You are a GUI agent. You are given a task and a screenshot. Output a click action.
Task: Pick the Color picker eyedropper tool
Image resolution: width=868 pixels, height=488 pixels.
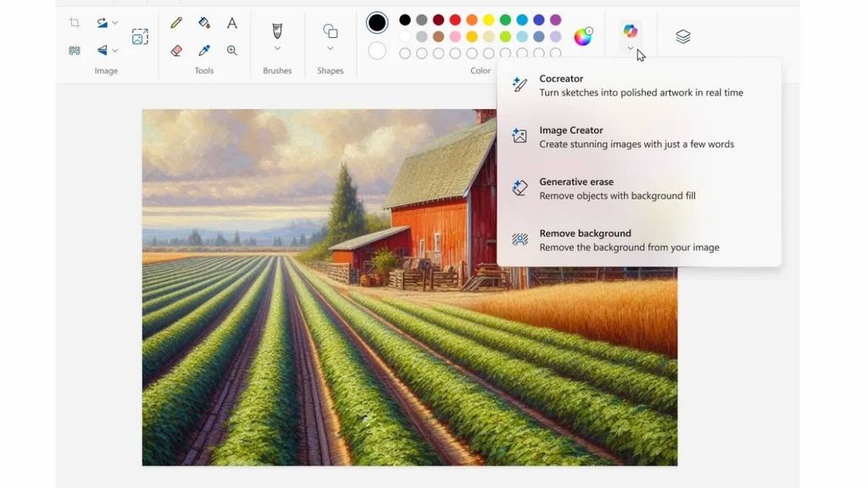coord(203,51)
